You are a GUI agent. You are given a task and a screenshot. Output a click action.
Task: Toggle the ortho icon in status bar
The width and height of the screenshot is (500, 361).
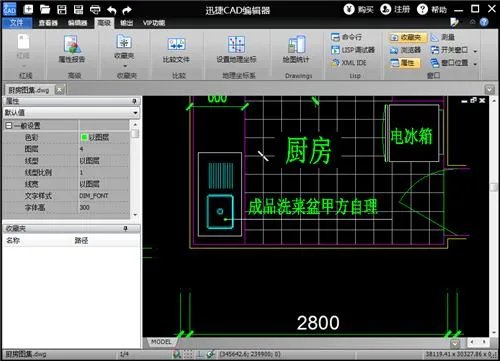[199, 354]
